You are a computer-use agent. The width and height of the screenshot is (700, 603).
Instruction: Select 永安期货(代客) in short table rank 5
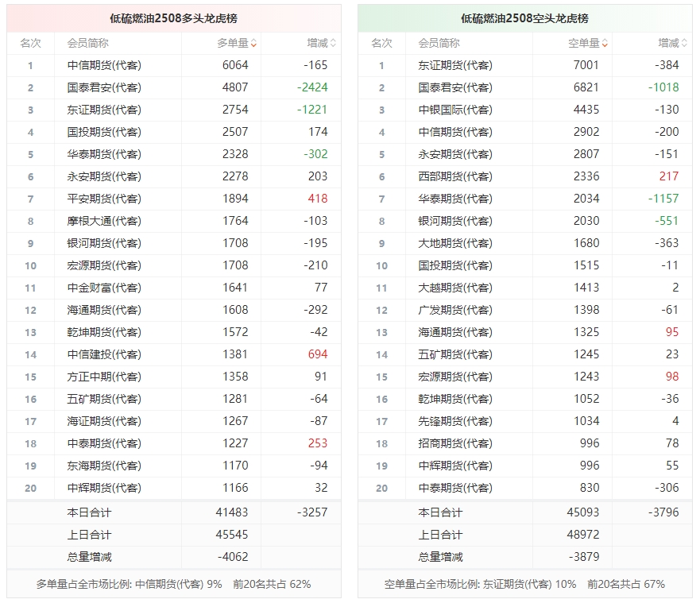455,154
